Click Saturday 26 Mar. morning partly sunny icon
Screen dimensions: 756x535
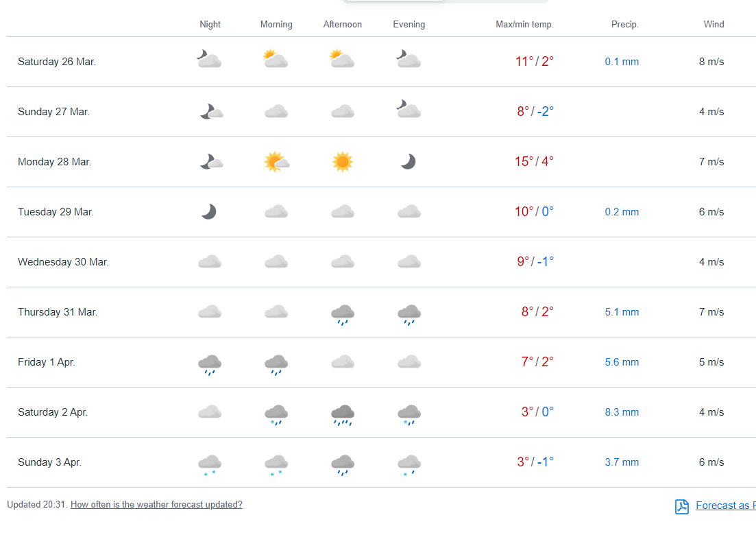276,60
